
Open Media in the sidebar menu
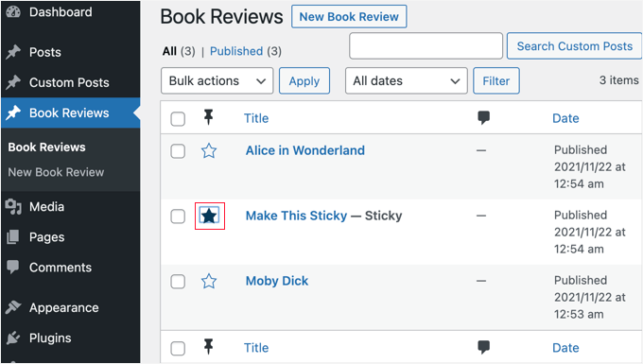pos(46,207)
